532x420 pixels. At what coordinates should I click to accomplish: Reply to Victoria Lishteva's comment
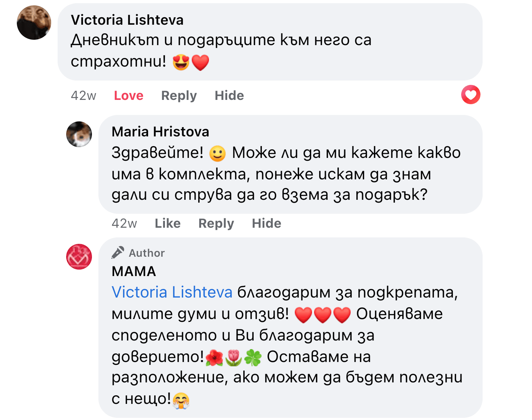tap(179, 96)
